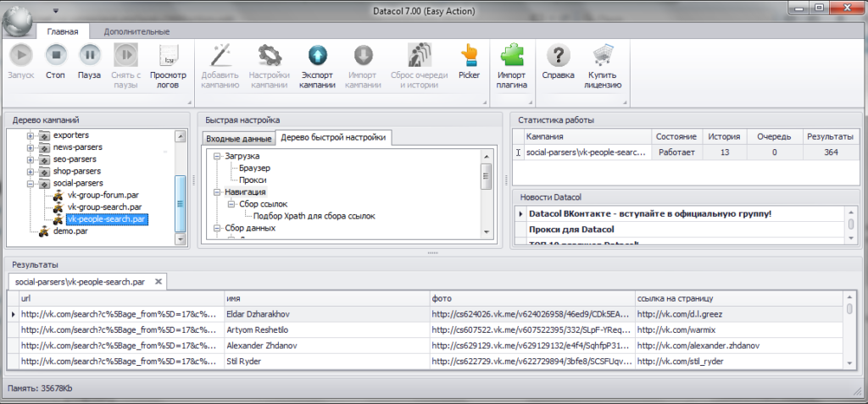Viewport: 868px width, 404px height.
Task: Collapse the social-parsers tree node
Action: point(31,183)
